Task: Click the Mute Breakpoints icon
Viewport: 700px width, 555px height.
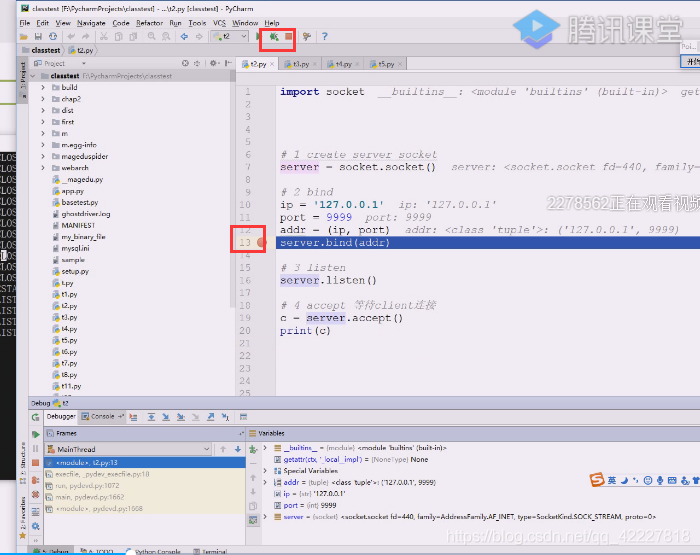Action: (35, 495)
